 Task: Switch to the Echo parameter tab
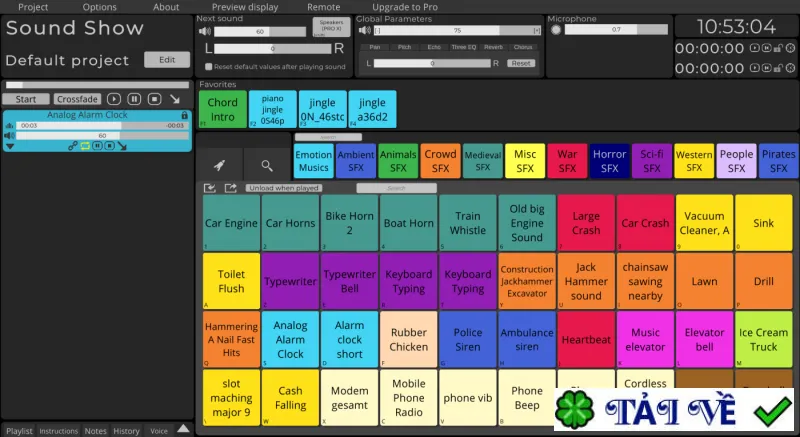coord(434,47)
